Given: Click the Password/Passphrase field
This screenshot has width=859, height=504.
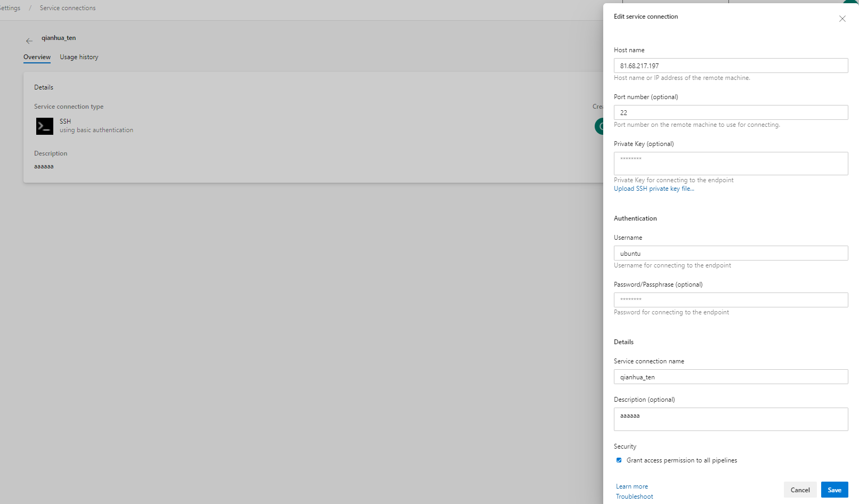Looking at the screenshot, I should (x=731, y=300).
